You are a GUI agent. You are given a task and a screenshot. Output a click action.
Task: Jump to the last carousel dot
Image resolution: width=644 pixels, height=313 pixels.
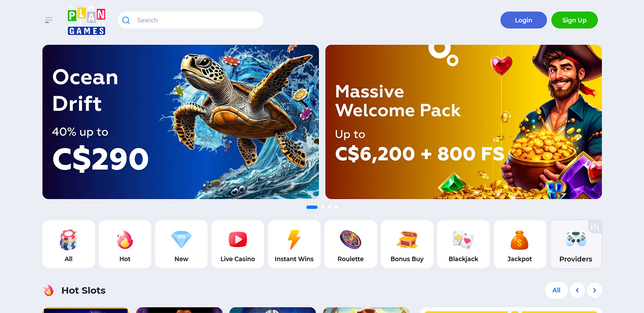336,207
